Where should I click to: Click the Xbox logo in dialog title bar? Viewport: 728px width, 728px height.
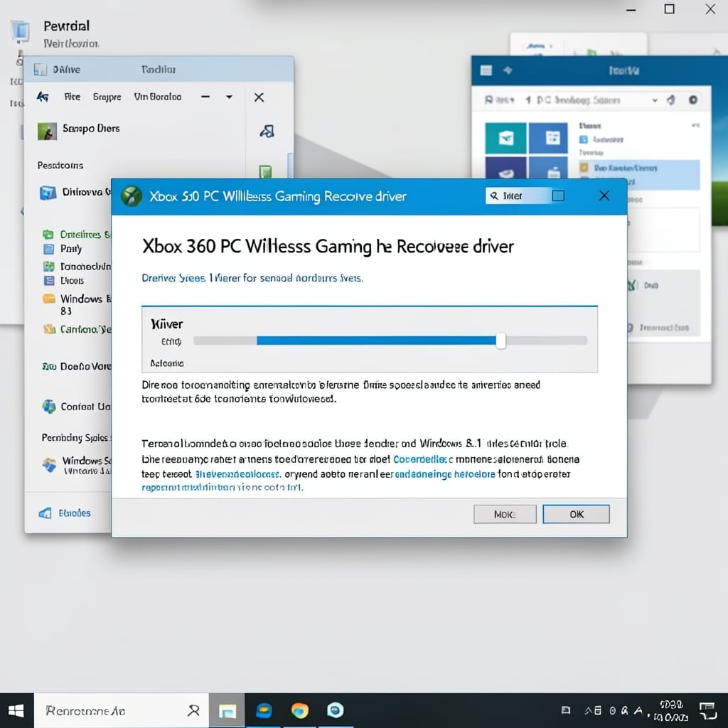[x=132, y=196]
